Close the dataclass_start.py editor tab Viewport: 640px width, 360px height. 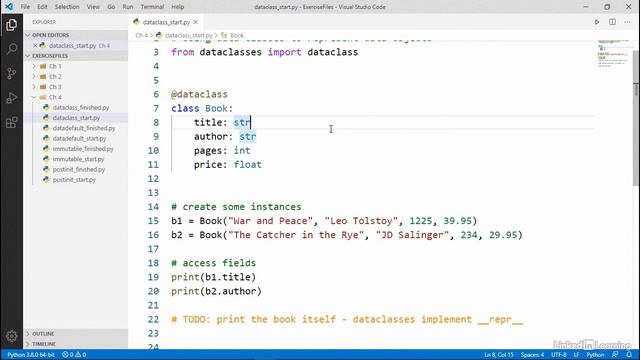pyautogui.click(x=196, y=22)
